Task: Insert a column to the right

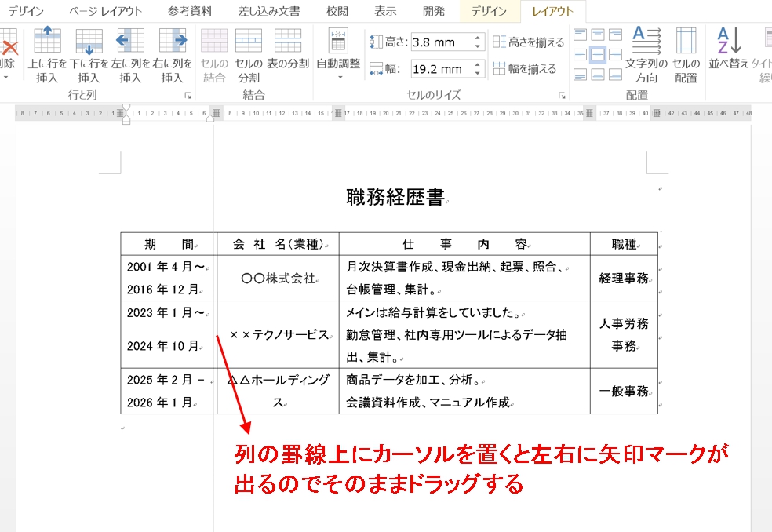Action: point(173,55)
